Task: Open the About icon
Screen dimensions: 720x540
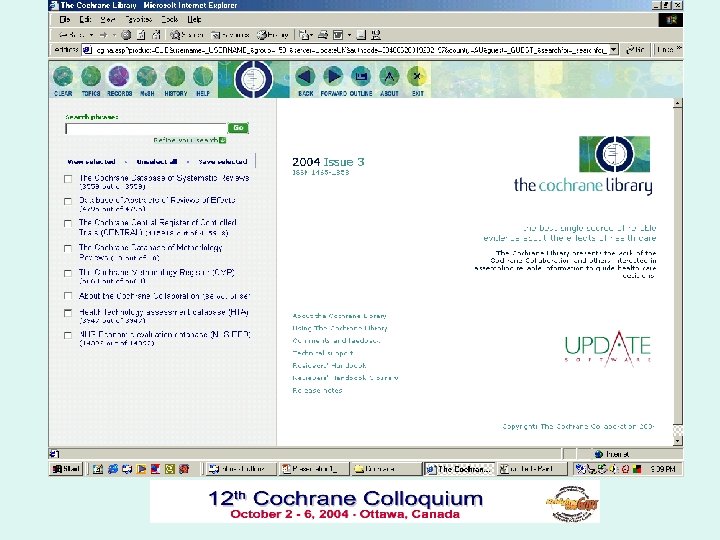Action: click(x=389, y=76)
